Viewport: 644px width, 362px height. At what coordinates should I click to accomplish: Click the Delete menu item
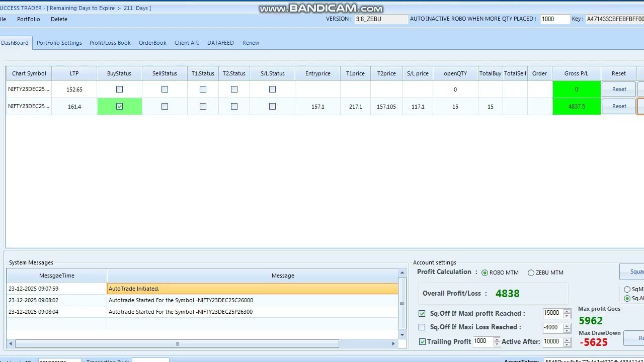coord(59,19)
